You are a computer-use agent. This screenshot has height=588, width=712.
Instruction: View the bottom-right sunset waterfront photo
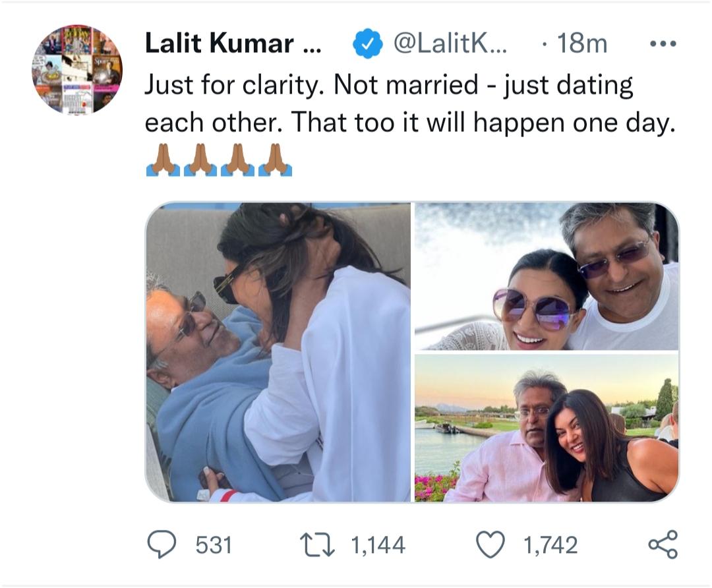pyautogui.click(x=547, y=427)
